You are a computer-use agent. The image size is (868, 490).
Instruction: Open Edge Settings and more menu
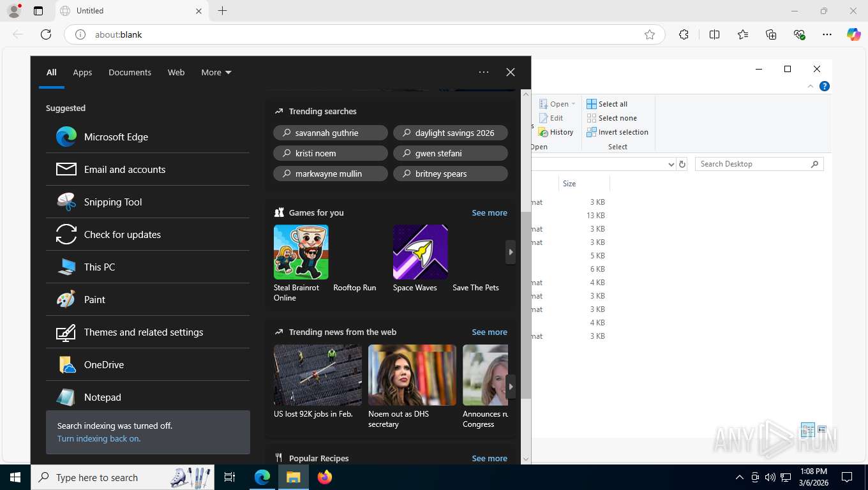827,34
